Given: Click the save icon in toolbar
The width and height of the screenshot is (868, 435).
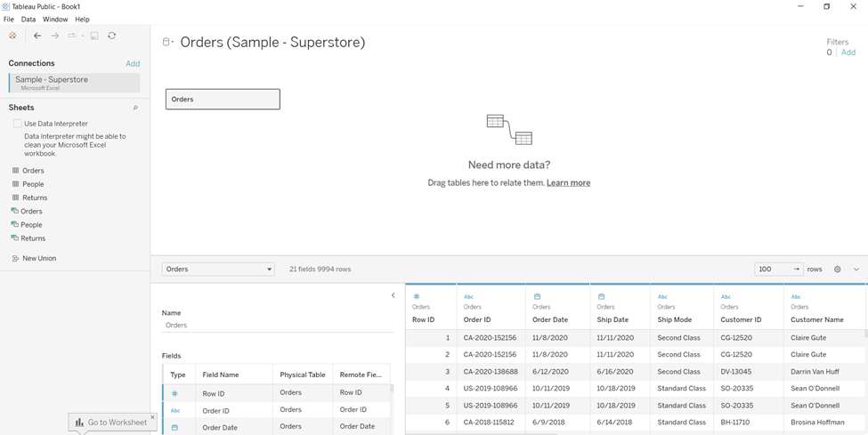Looking at the screenshot, I should click(94, 36).
